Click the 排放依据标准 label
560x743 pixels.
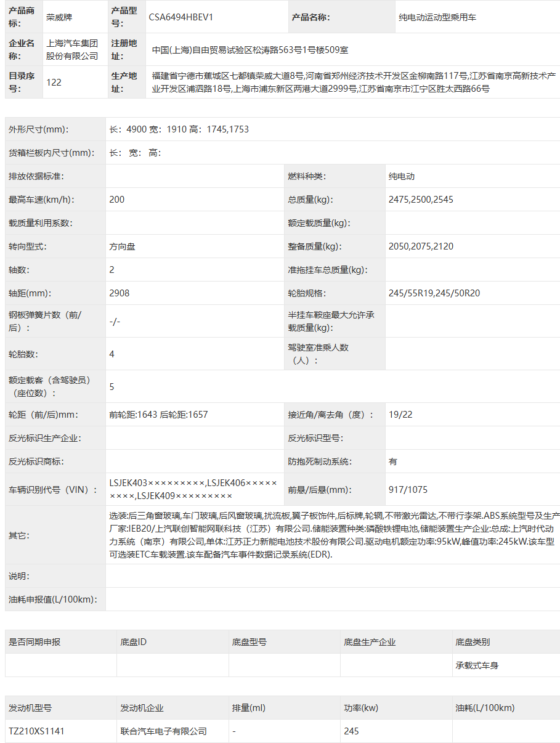click(x=36, y=176)
